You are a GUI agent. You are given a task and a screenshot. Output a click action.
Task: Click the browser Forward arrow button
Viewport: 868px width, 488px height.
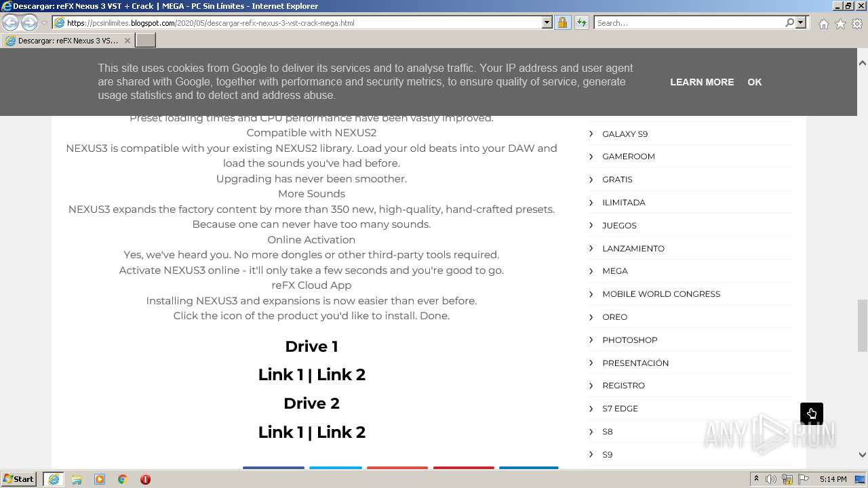[29, 22]
